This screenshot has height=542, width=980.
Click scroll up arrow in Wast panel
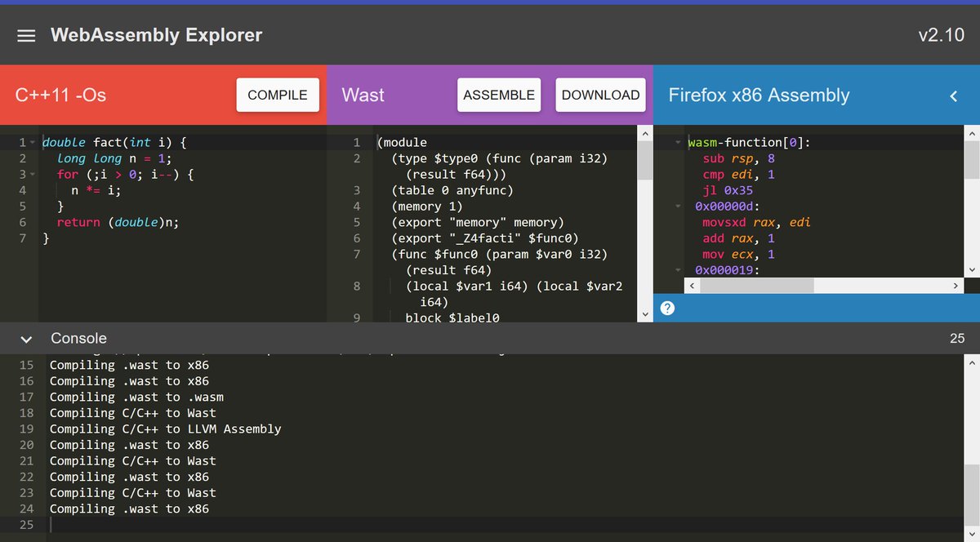pyautogui.click(x=644, y=133)
